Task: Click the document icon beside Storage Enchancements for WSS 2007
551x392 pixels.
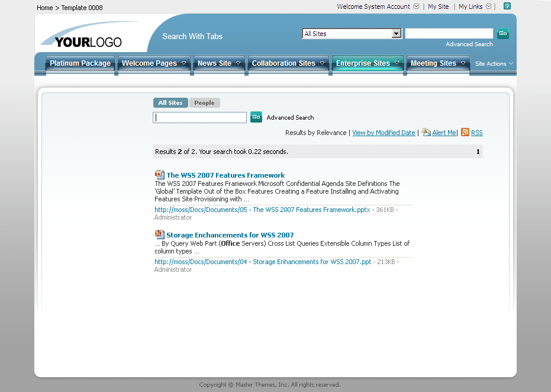Action: click(x=159, y=234)
